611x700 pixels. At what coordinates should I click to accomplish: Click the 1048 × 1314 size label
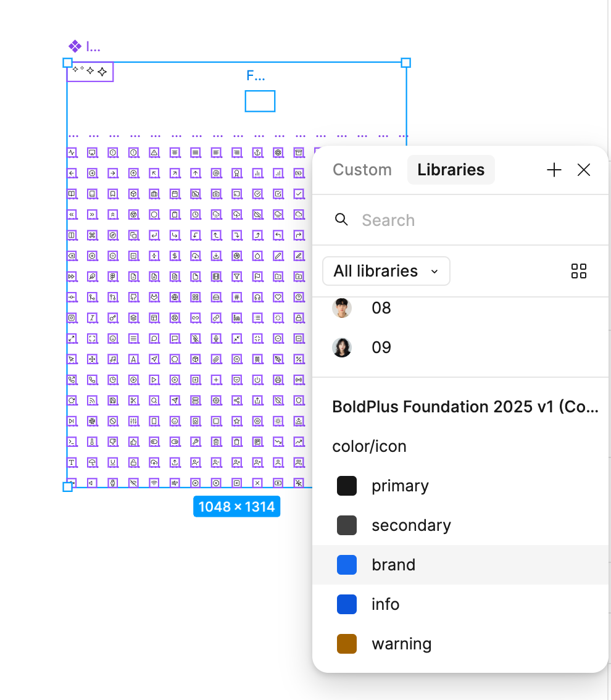[236, 507]
